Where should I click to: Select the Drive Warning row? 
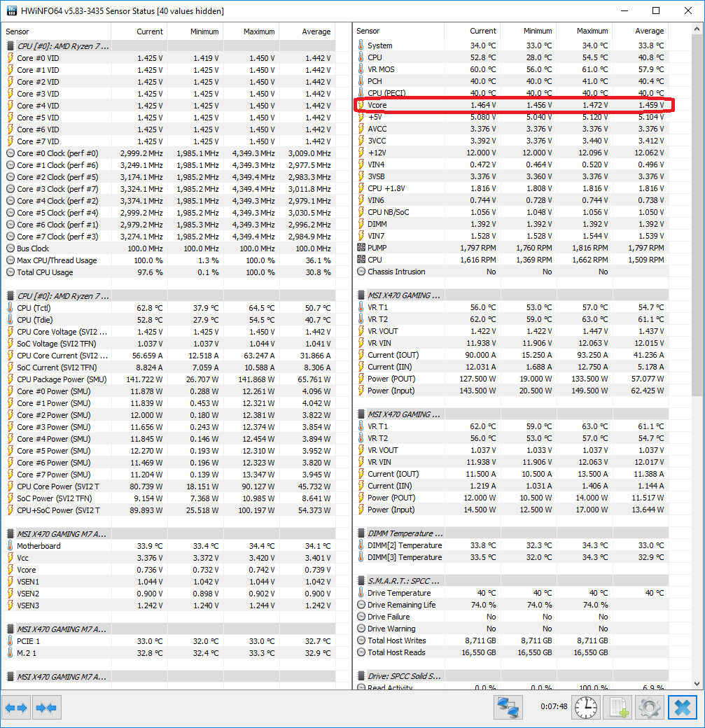pyautogui.click(x=511, y=629)
